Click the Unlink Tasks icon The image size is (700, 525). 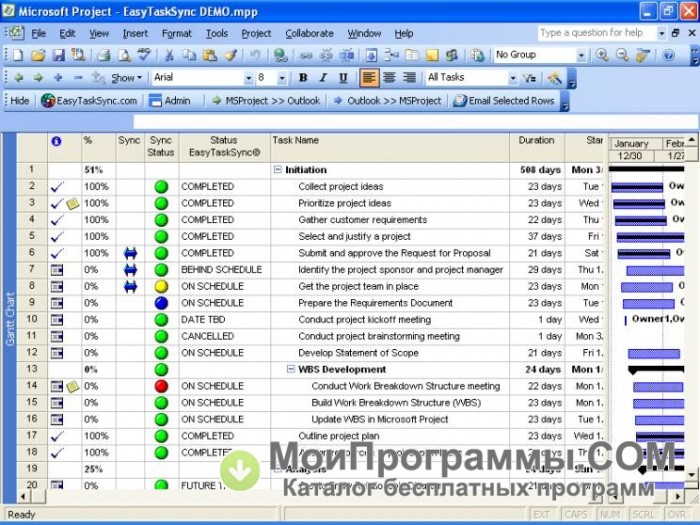coord(326,55)
